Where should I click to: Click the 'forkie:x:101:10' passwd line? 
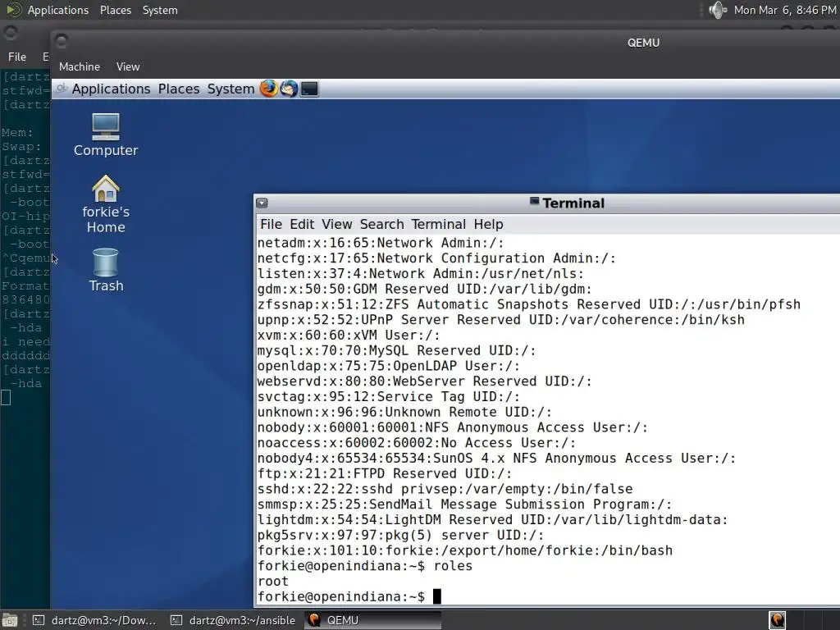[464, 550]
